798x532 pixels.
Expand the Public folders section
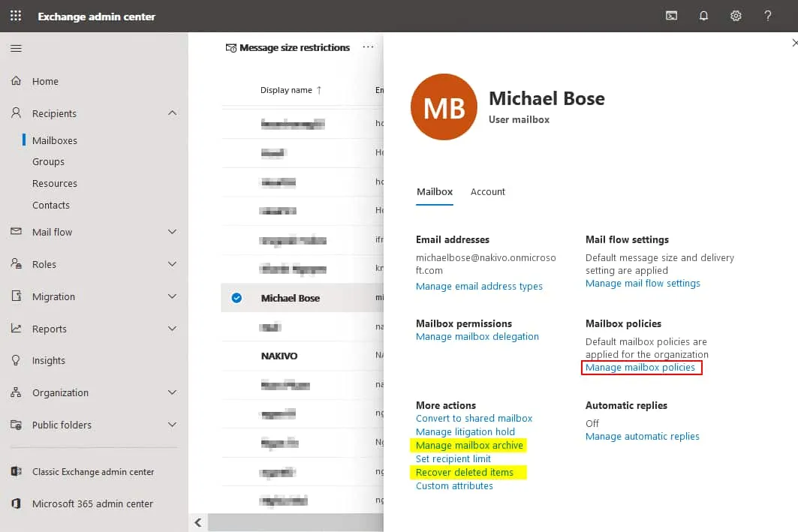(x=172, y=425)
